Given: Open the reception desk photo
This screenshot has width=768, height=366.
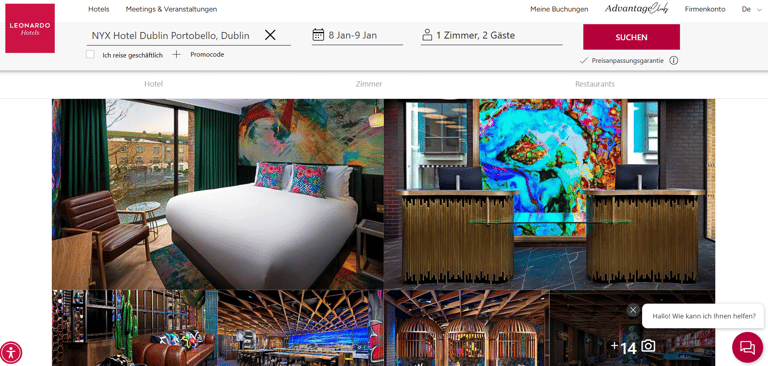Looking at the screenshot, I should click(550, 194).
